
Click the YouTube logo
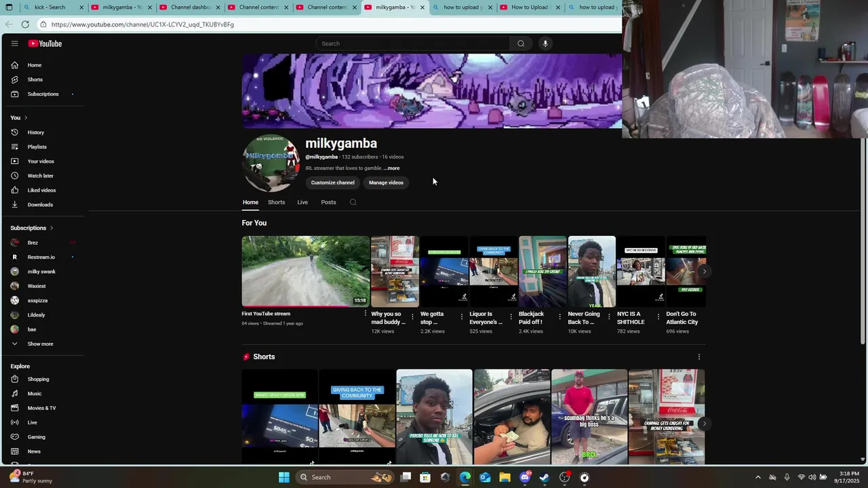[x=45, y=43]
